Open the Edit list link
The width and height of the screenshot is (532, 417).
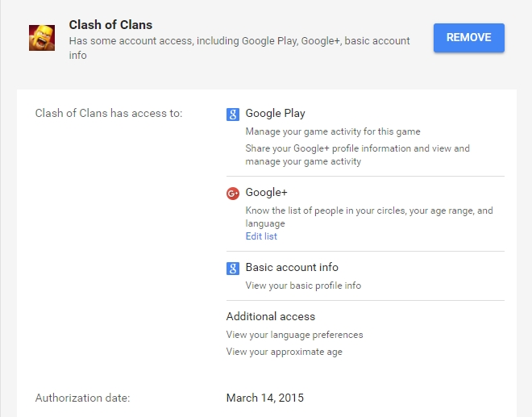tap(261, 236)
